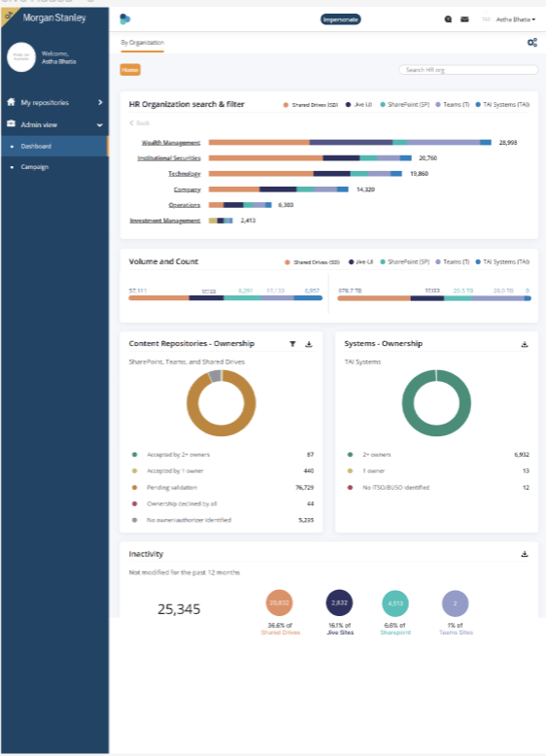Open the Technology organization link

click(184, 174)
